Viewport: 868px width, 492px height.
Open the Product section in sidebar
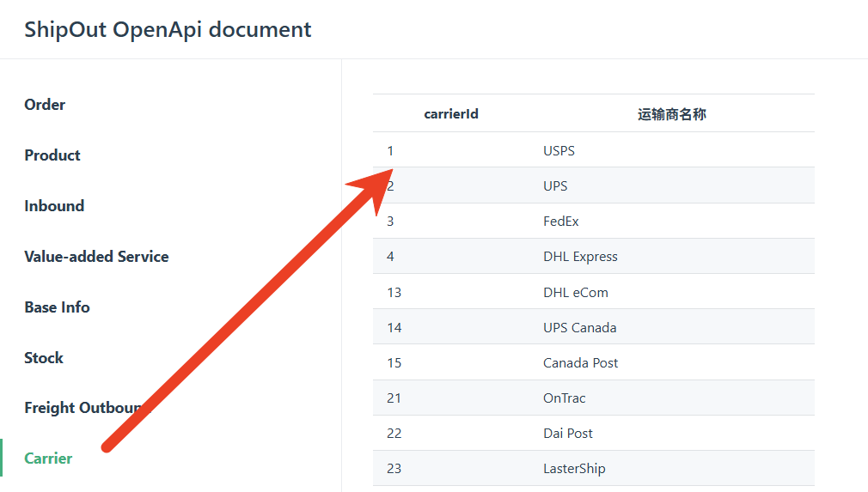point(52,155)
